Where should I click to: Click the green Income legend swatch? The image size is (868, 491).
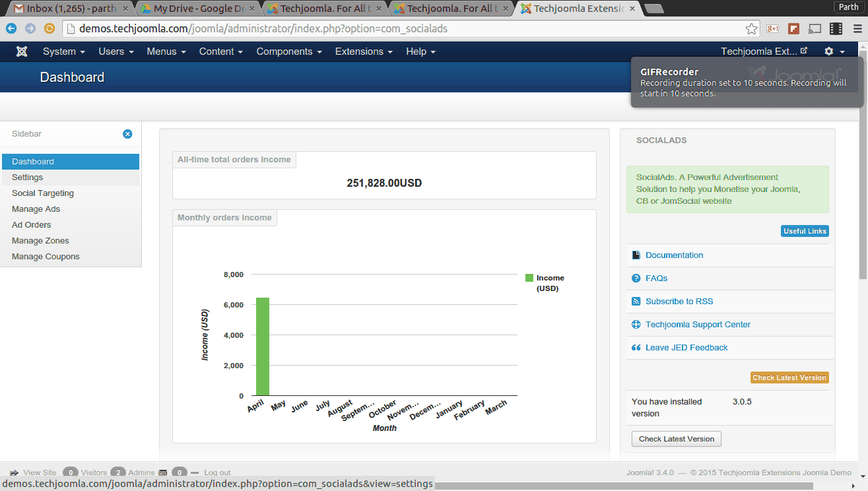point(529,278)
